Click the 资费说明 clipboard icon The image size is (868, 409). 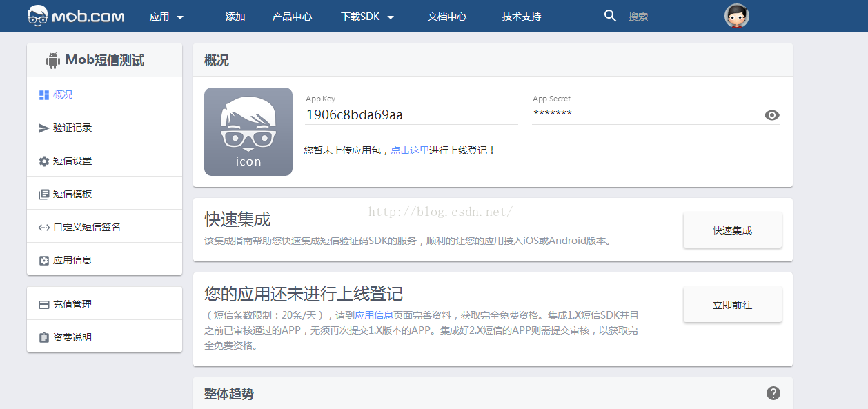(x=44, y=338)
